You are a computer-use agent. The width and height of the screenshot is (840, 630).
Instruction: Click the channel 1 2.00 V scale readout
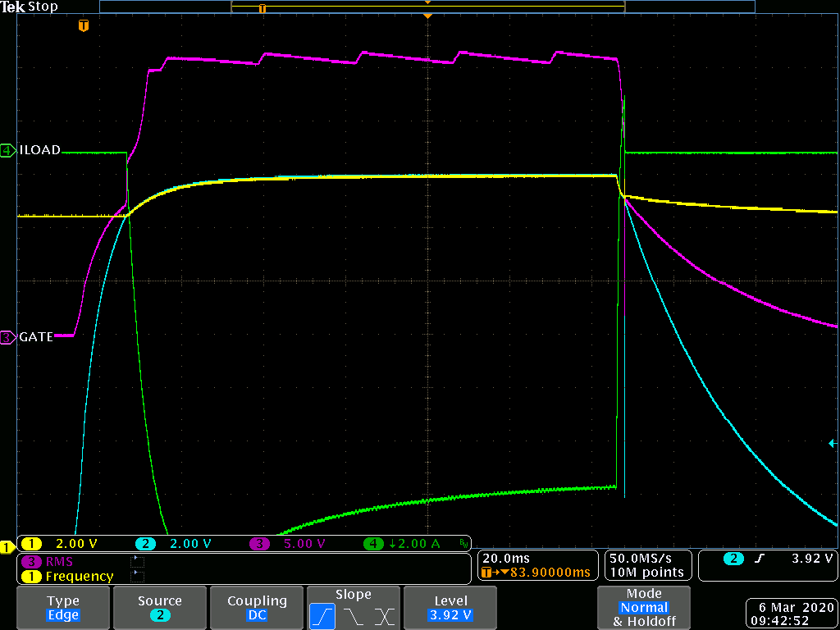pos(76,544)
